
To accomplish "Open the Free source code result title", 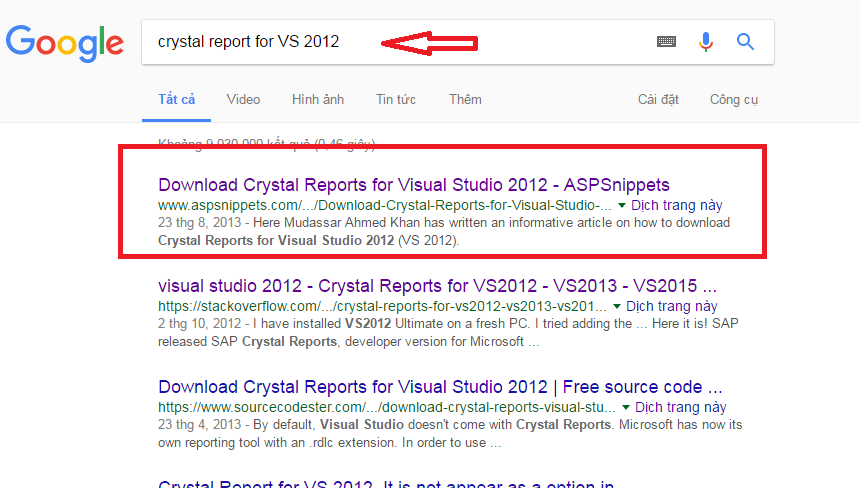I will (x=440, y=387).
